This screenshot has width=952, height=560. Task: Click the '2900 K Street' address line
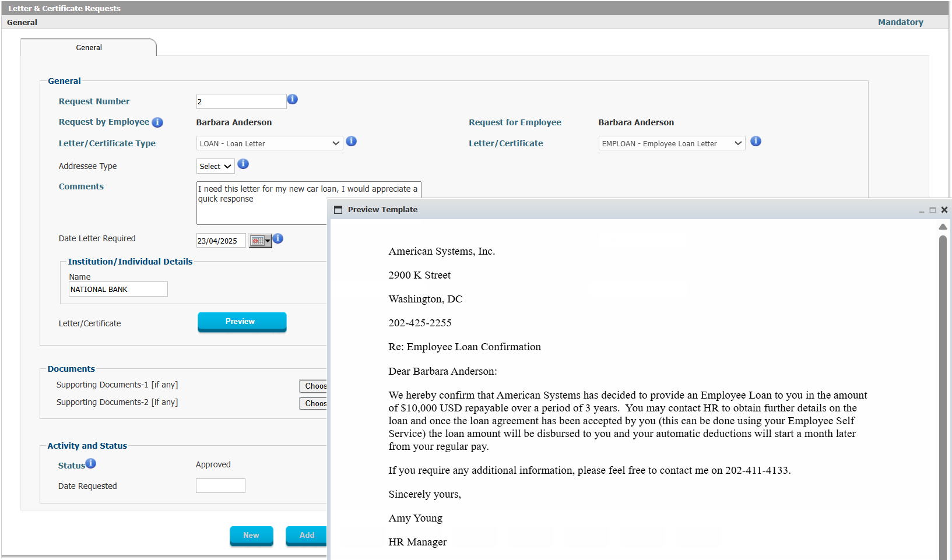click(x=419, y=275)
